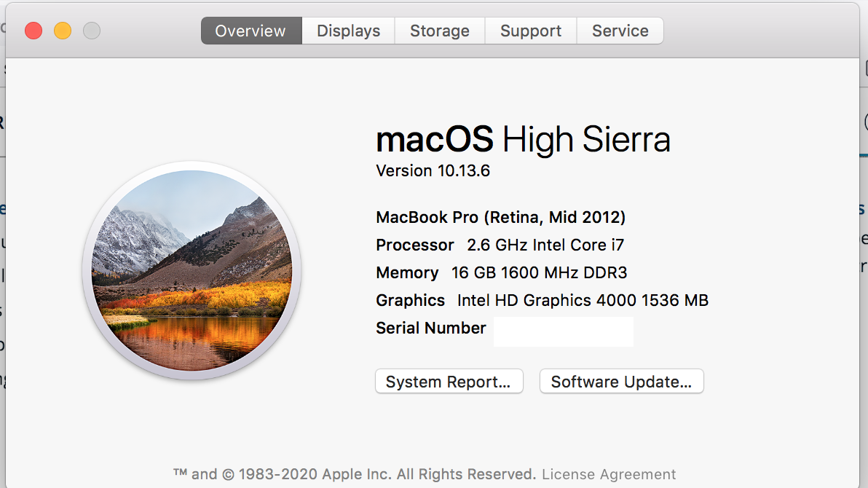
Task: Click the MacBook Pro (Retina, Mid 2012) model name
Action: (500, 217)
